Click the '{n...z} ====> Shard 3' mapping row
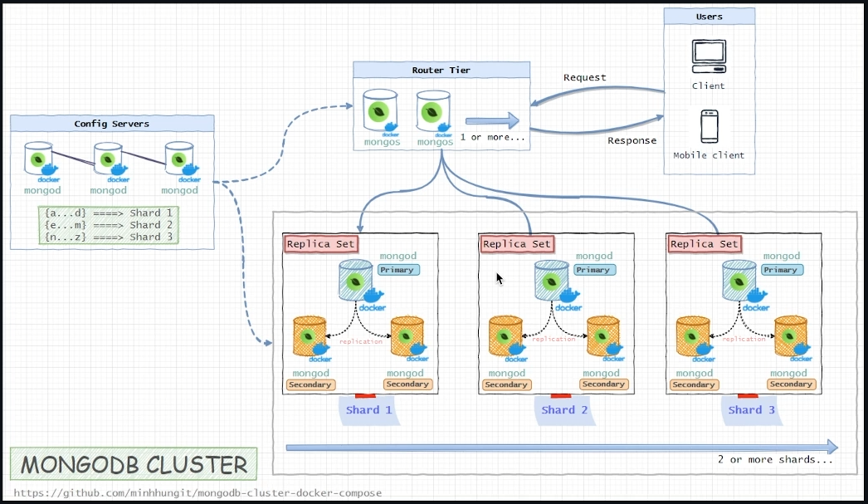The width and height of the screenshot is (868, 504). click(109, 237)
